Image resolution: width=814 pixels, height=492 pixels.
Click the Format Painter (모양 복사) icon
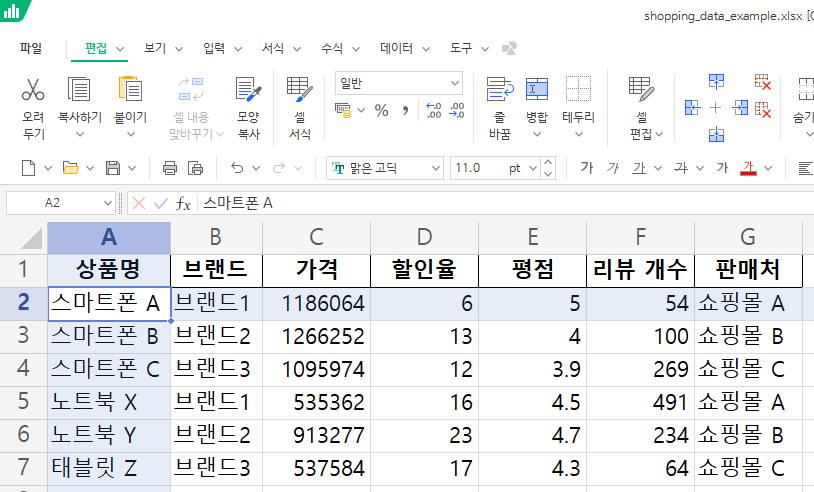247,91
